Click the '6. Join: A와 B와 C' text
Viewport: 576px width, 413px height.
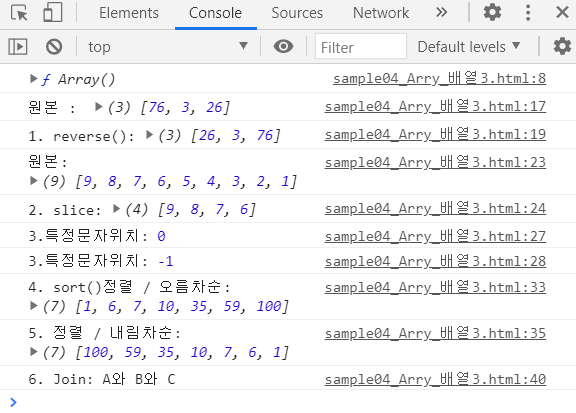coord(102,379)
